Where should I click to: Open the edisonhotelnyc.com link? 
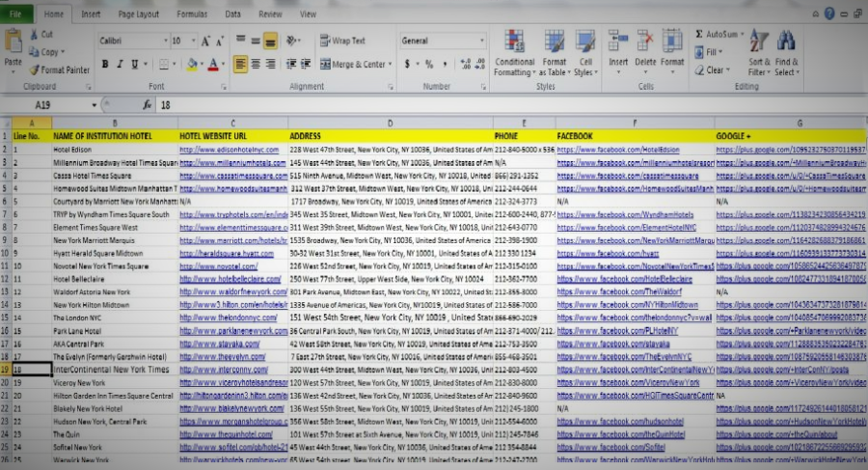230,150
